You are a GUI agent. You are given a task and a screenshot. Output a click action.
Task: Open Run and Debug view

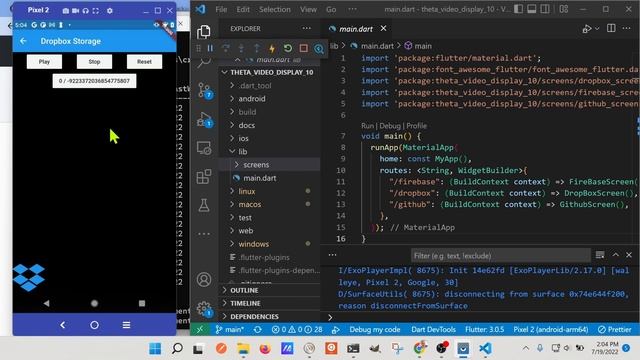[204, 119]
